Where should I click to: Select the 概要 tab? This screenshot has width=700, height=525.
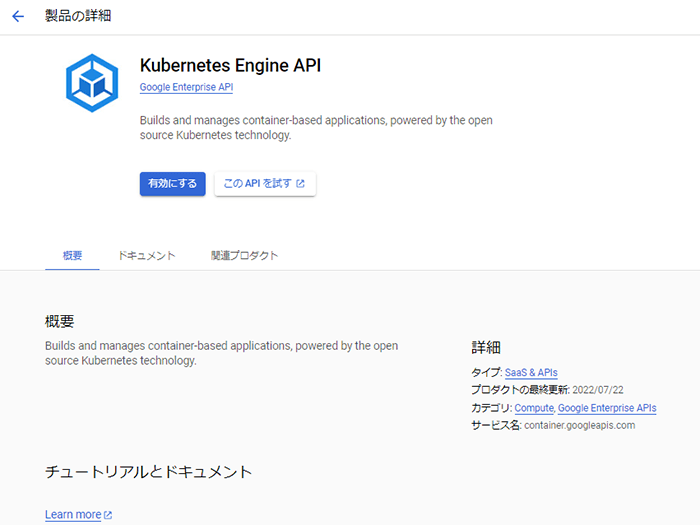pos(72,255)
